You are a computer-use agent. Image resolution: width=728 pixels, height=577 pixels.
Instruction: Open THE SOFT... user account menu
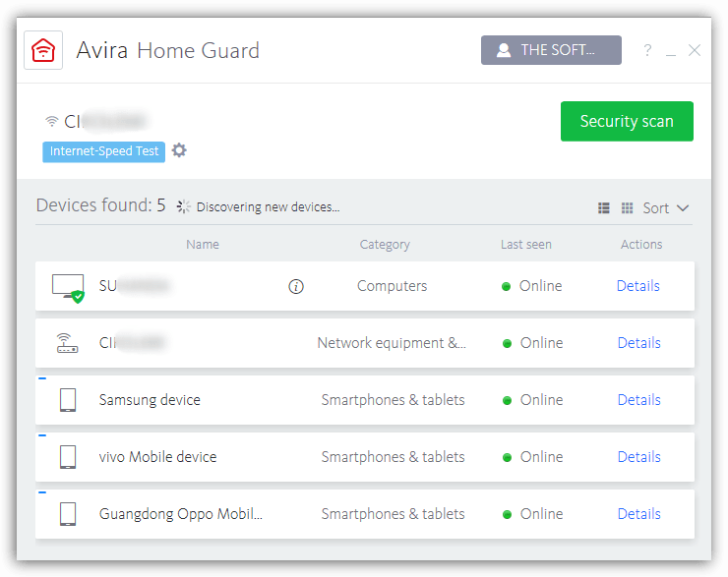(551, 50)
